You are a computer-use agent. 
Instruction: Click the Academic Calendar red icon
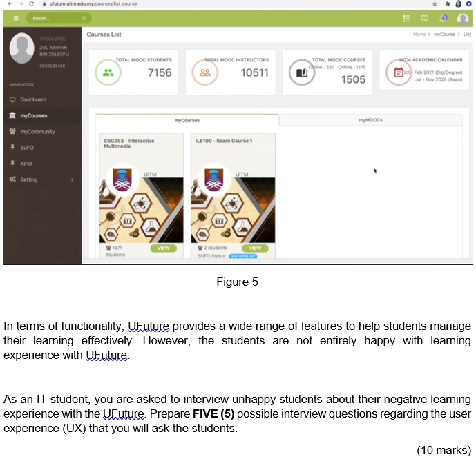[399, 72]
